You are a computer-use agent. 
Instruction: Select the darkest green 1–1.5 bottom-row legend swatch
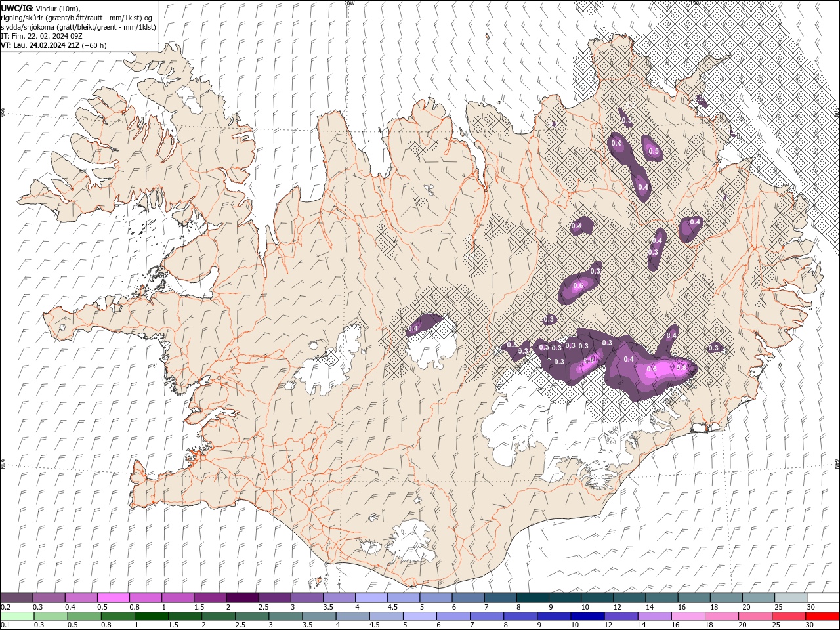pos(151,616)
